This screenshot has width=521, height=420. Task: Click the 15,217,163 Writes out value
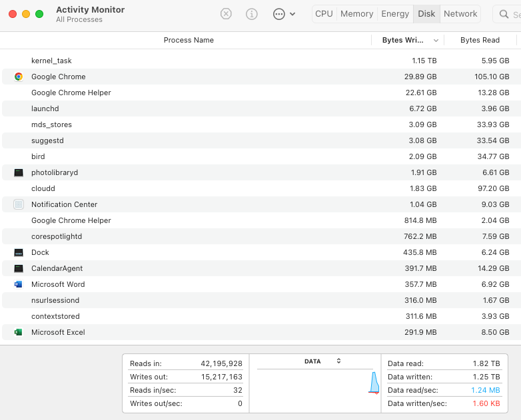(x=222, y=377)
